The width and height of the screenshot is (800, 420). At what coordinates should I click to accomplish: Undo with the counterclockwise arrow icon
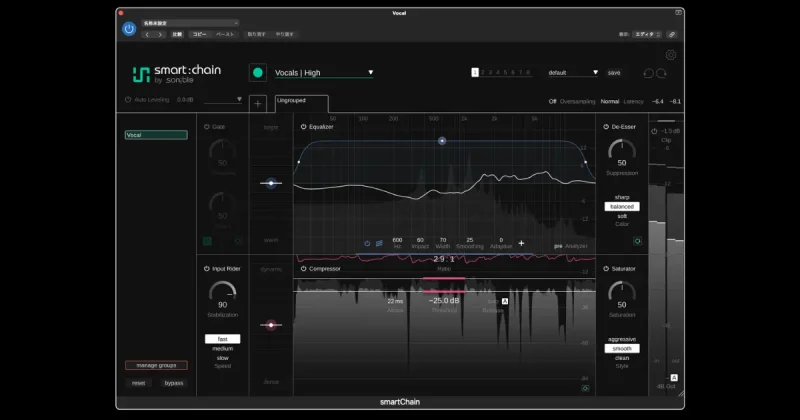tap(648, 73)
